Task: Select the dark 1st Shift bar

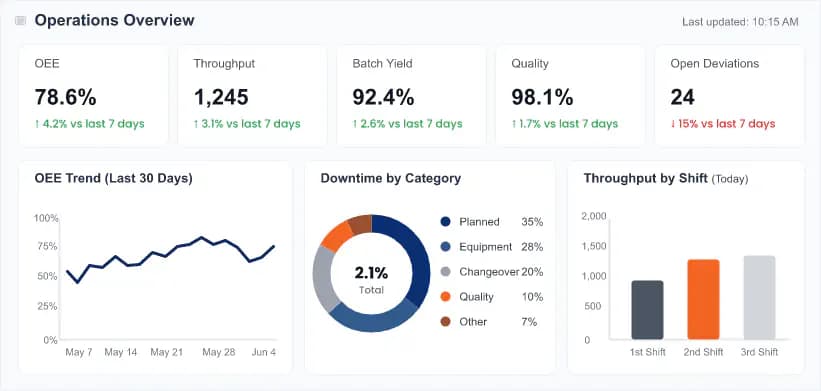Action: pyautogui.click(x=647, y=310)
